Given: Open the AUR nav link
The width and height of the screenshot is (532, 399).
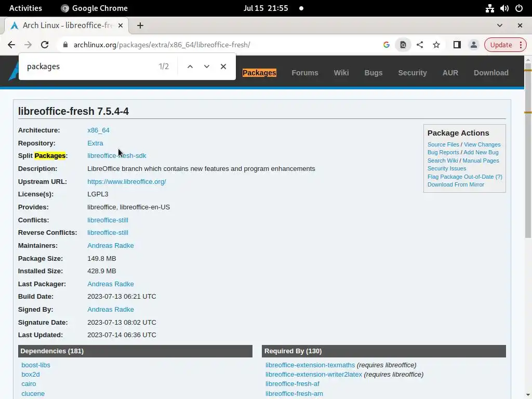Looking at the screenshot, I should click(450, 73).
